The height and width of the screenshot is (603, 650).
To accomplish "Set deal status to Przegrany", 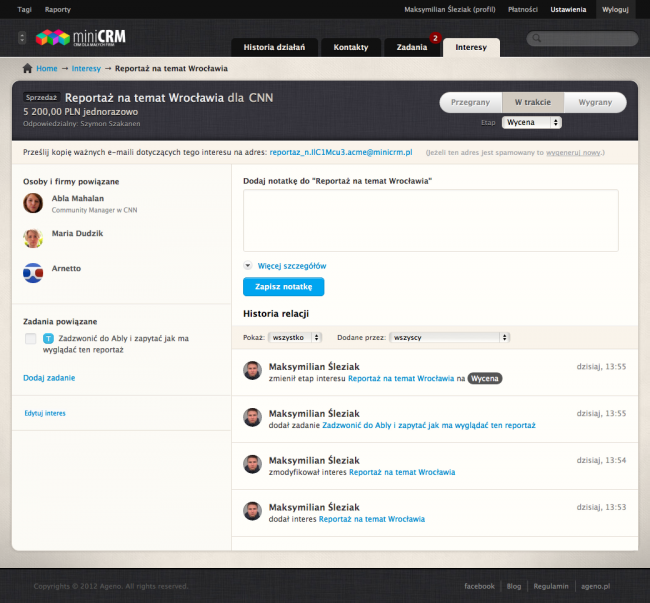I will click(x=471, y=102).
